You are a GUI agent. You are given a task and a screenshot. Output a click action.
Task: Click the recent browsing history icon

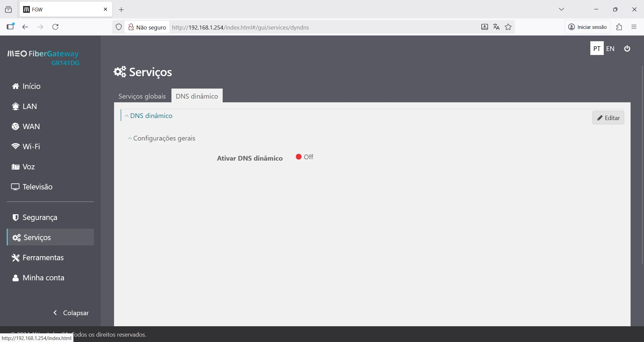click(x=8, y=10)
